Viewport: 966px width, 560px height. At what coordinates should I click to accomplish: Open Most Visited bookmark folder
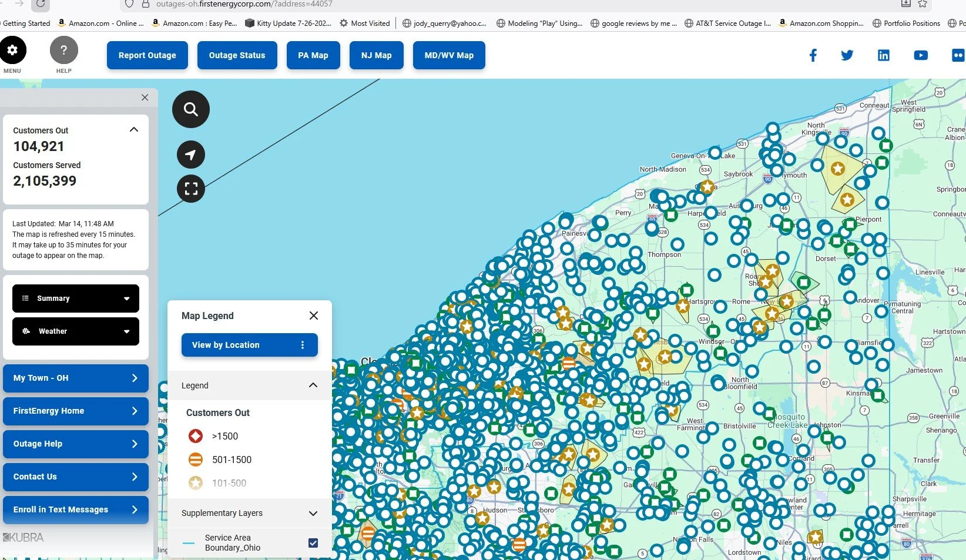[364, 24]
